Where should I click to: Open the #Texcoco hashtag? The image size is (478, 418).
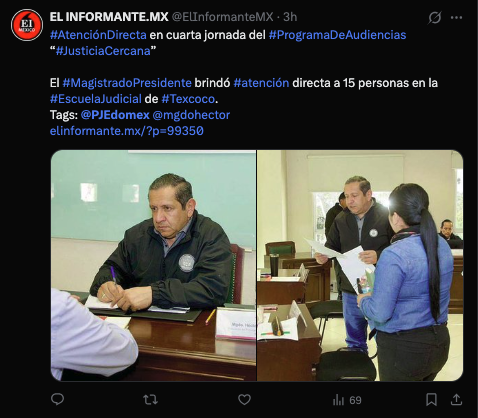[188, 99]
